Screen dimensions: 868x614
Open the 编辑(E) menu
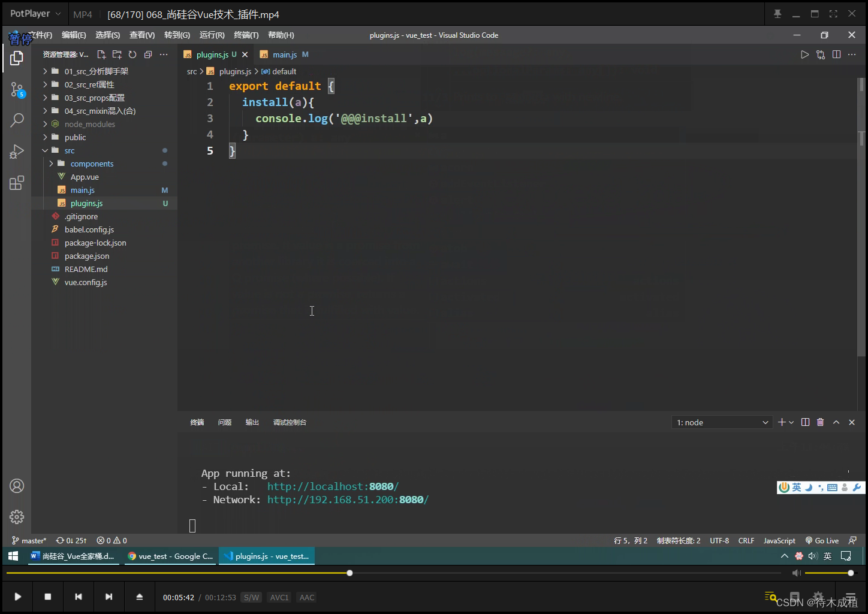pos(74,35)
